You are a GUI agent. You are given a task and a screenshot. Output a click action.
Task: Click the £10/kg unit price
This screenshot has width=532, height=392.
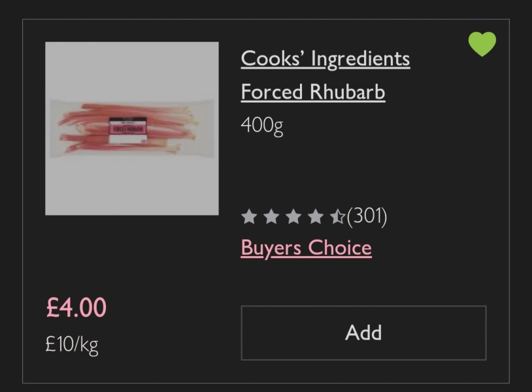pos(71,344)
